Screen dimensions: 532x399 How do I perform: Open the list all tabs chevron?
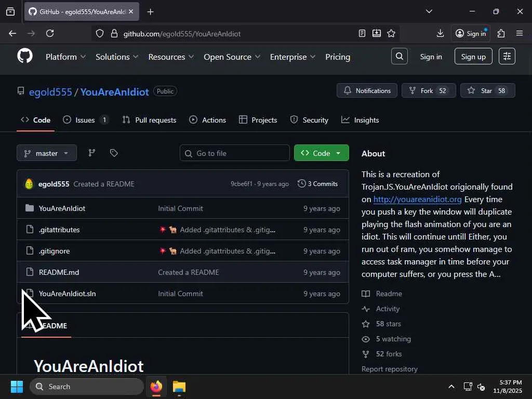pyautogui.click(x=429, y=11)
